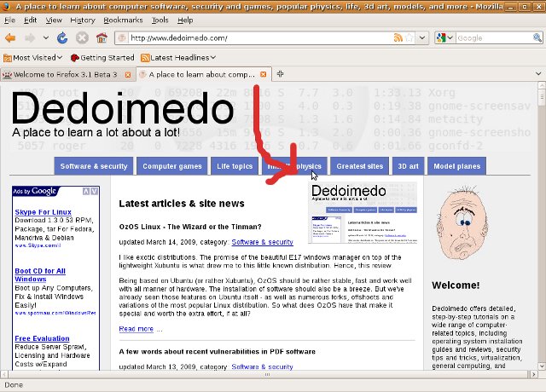Open the Google search engine selector
Screen dimensions: 546x392
pyautogui.click(x=444, y=37)
